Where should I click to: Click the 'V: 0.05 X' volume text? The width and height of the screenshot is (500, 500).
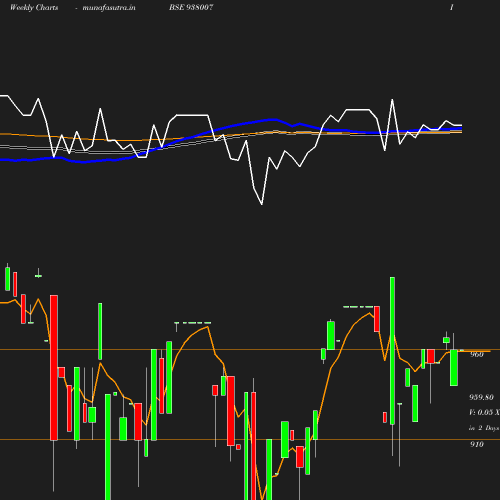[484, 412]
